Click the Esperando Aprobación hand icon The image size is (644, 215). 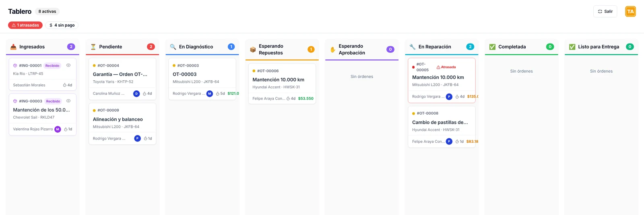(333, 50)
